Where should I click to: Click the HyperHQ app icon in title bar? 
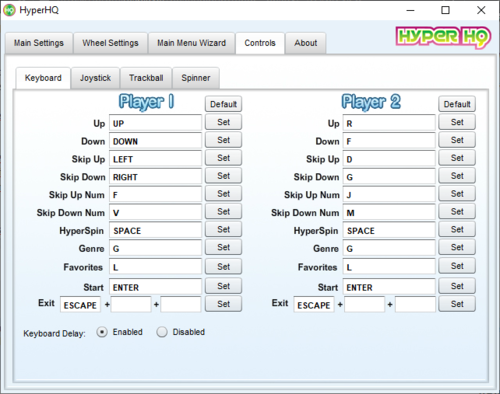click(9, 10)
